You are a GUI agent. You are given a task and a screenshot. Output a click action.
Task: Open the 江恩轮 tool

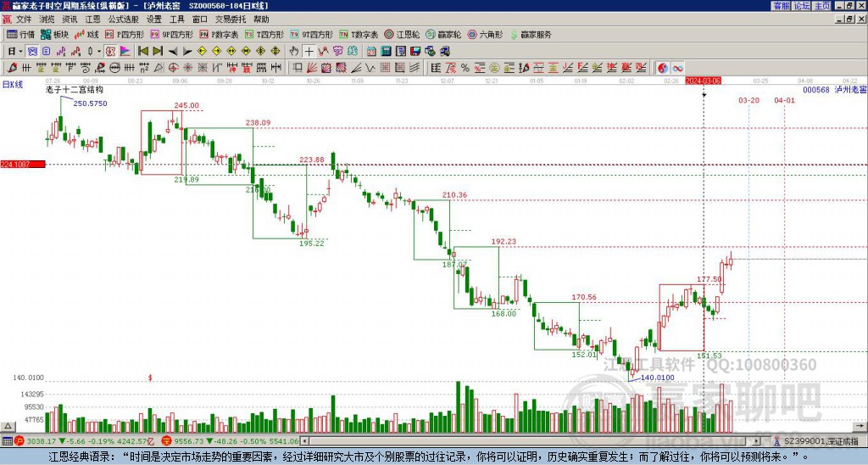point(402,34)
